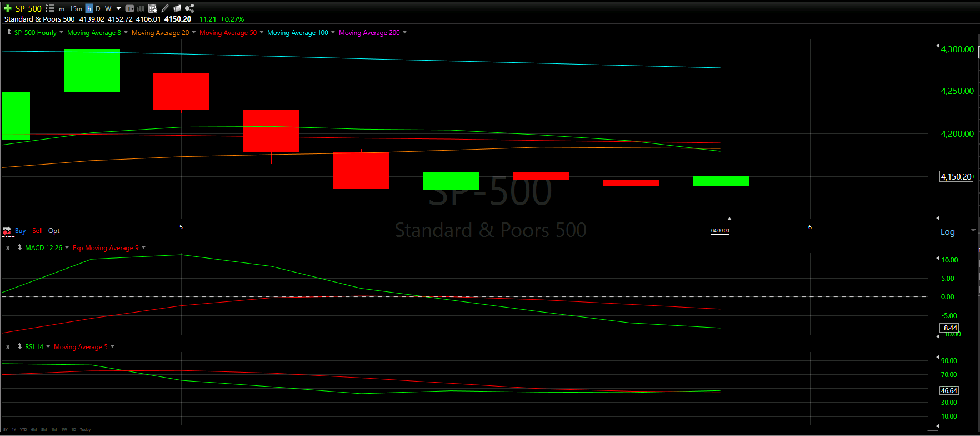Open the text tool 'T' icon
Image resolution: width=980 pixels, height=436 pixels.
point(129,8)
